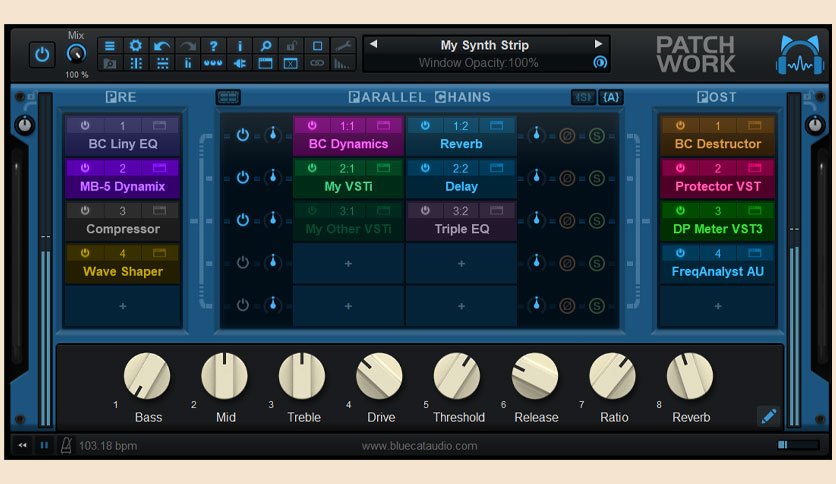Open the main menu (three lines) icon
Viewport: 836px width, 484px height.
click(110, 46)
